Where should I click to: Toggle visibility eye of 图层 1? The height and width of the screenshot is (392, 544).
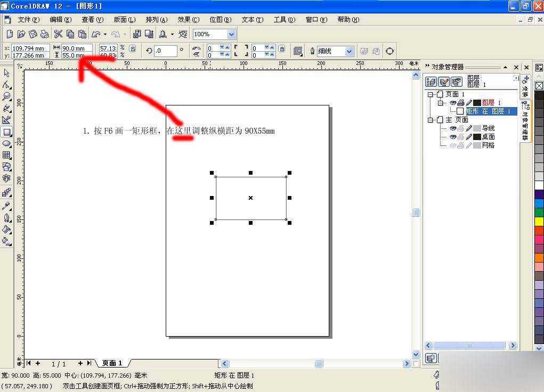(453, 103)
